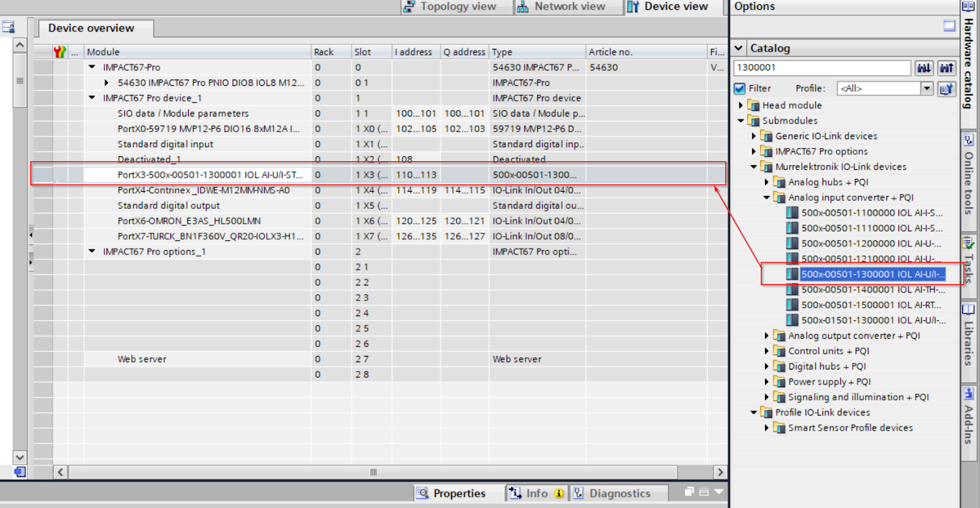
Task: Open the Properties inspector tab
Action: 459,493
